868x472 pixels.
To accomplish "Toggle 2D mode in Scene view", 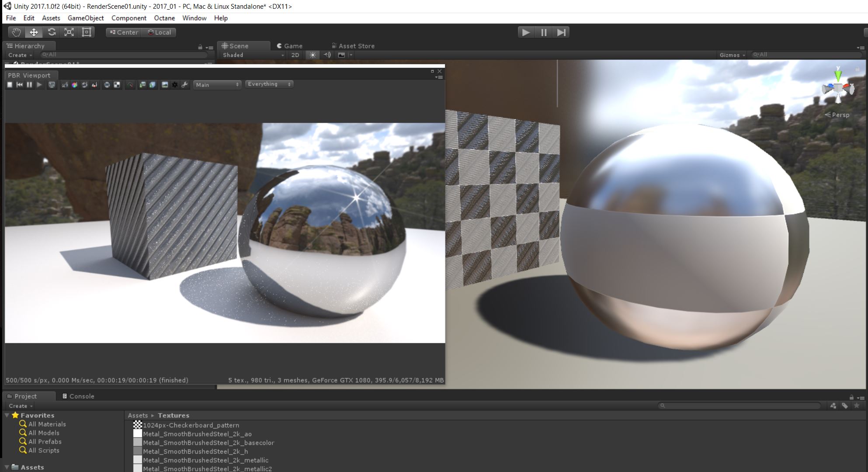I will (295, 55).
